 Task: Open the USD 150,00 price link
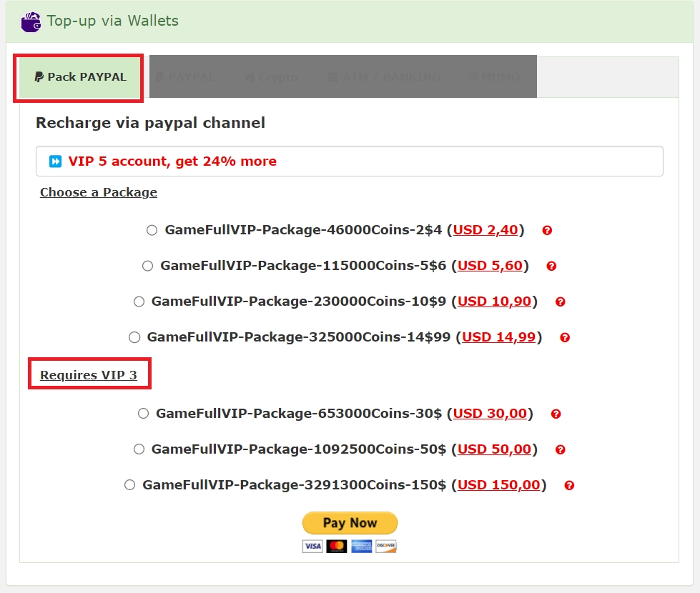tap(498, 485)
